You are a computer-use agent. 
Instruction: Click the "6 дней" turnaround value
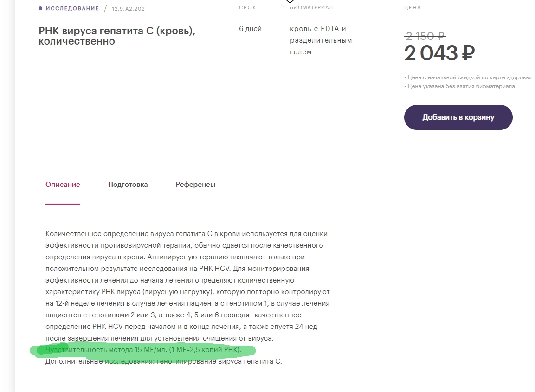pos(250,29)
